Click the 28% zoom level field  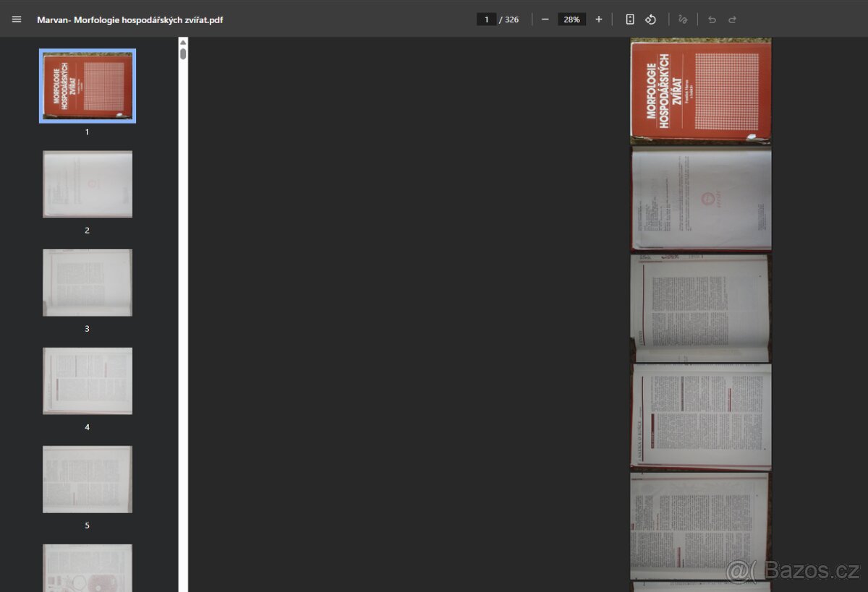point(571,20)
